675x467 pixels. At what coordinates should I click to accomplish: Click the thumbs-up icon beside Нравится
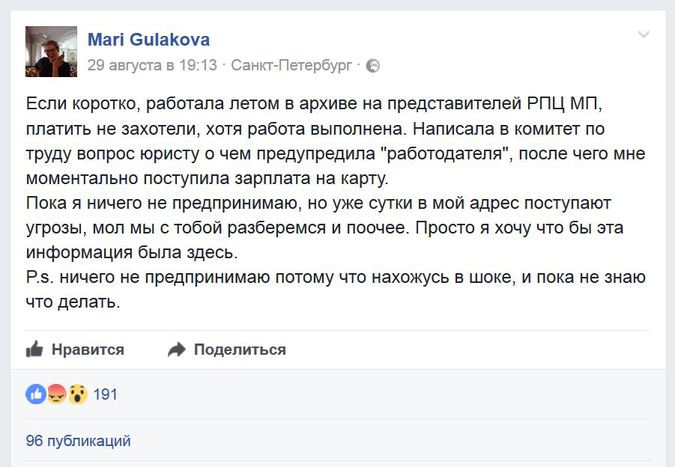[x=35, y=349]
